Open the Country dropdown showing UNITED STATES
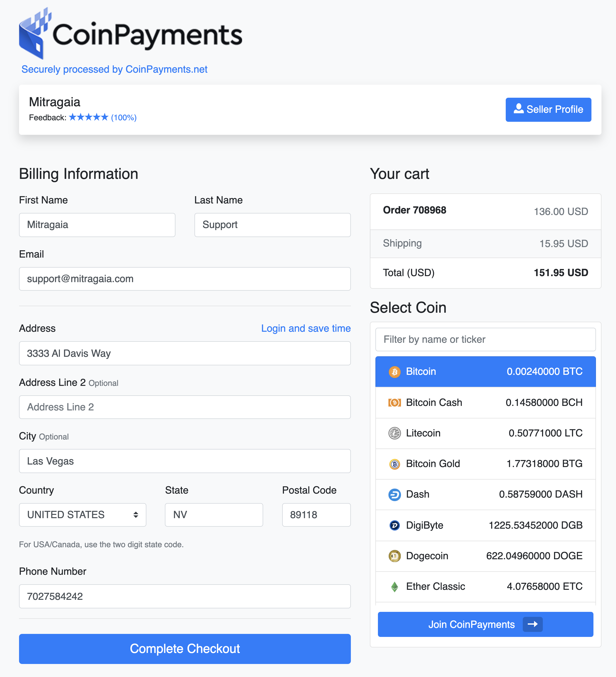The height and width of the screenshot is (677, 616). pos(82,515)
